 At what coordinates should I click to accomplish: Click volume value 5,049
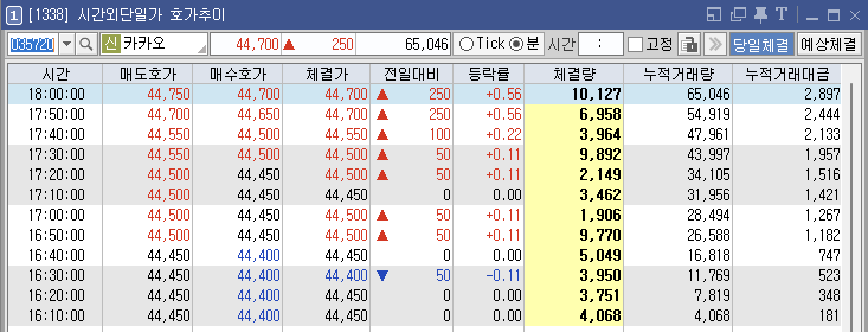(601, 255)
